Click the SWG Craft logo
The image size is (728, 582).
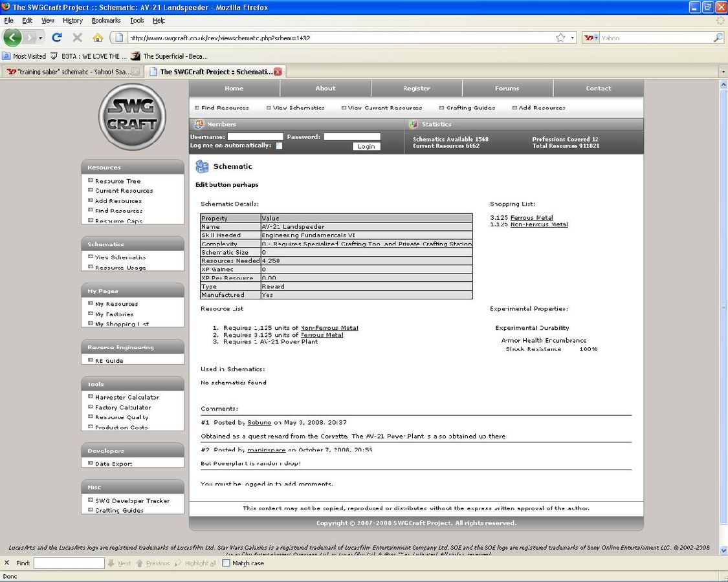click(132, 117)
